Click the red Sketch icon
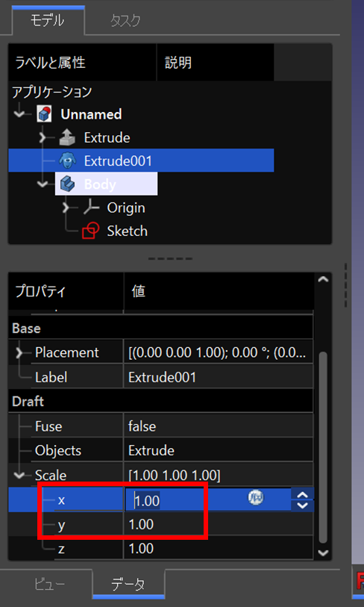Screen dimensions: 364x607 click(x=90, y=231)
